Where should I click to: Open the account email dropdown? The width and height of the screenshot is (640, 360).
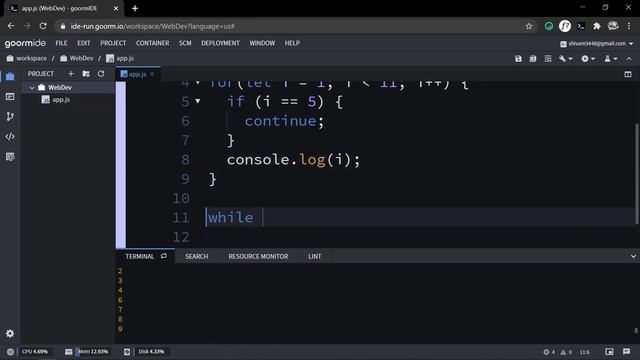tap(596, 43)
